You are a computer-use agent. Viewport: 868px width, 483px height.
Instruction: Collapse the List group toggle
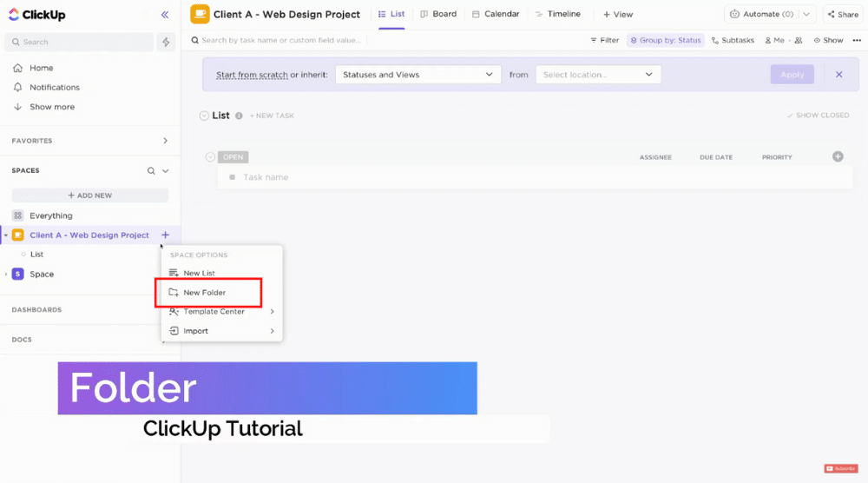click(x=204, y=116)
